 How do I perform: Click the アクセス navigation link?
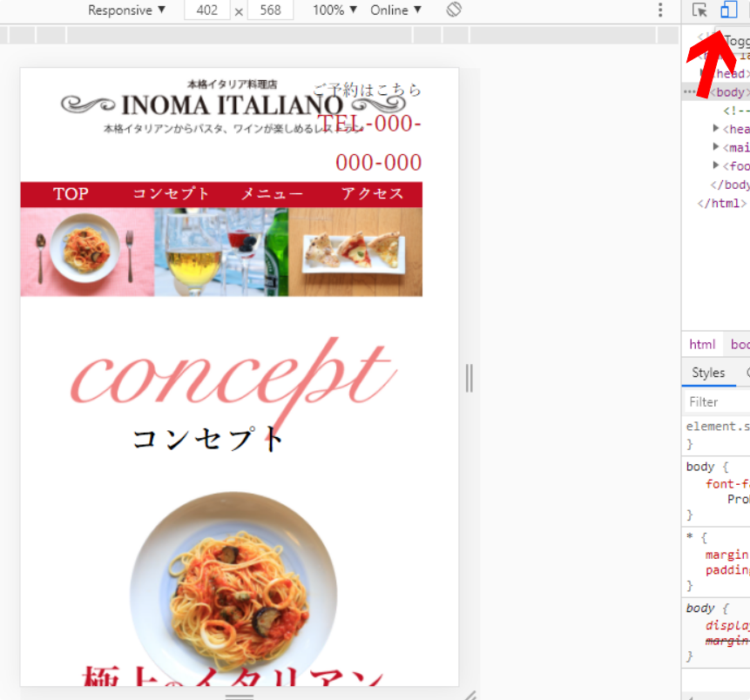pyautogui.click(x=372, y=193)
